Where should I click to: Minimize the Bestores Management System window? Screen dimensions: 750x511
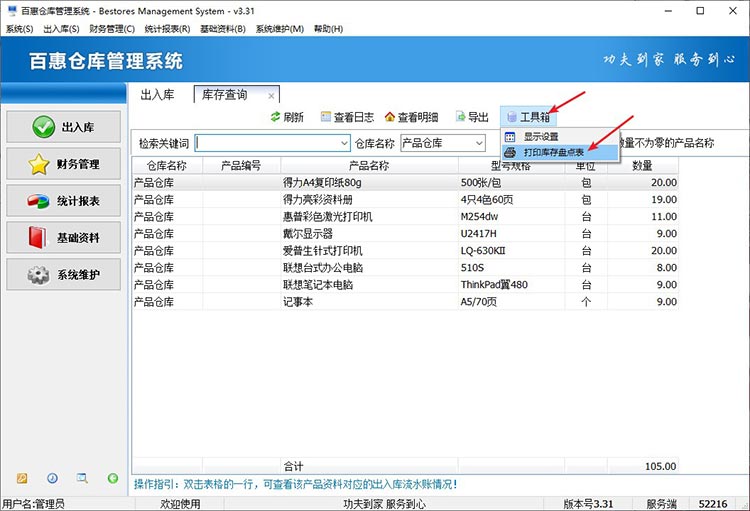668,11
